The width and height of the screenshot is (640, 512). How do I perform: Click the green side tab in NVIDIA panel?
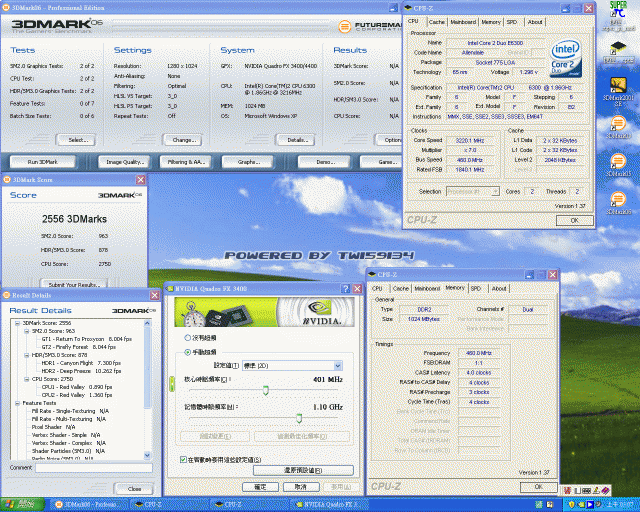pyautogui.click(x=172, y=384)
